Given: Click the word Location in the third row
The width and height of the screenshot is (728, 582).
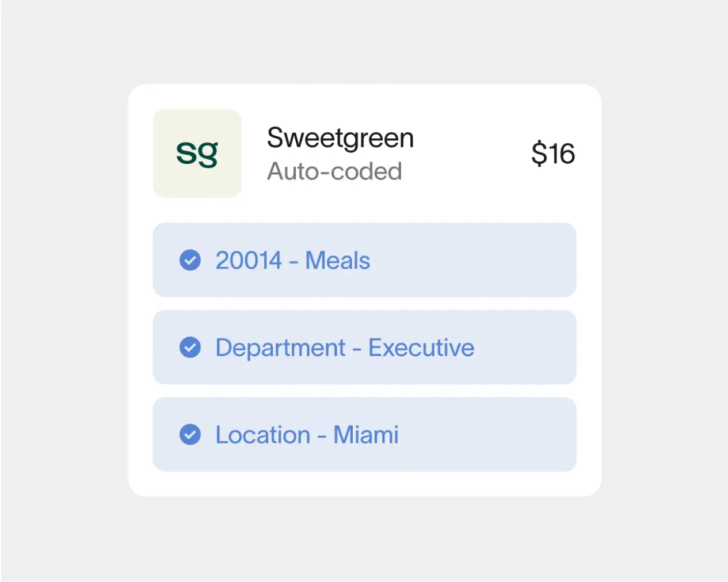Looking at the screenshot, I should coord(263,435).
